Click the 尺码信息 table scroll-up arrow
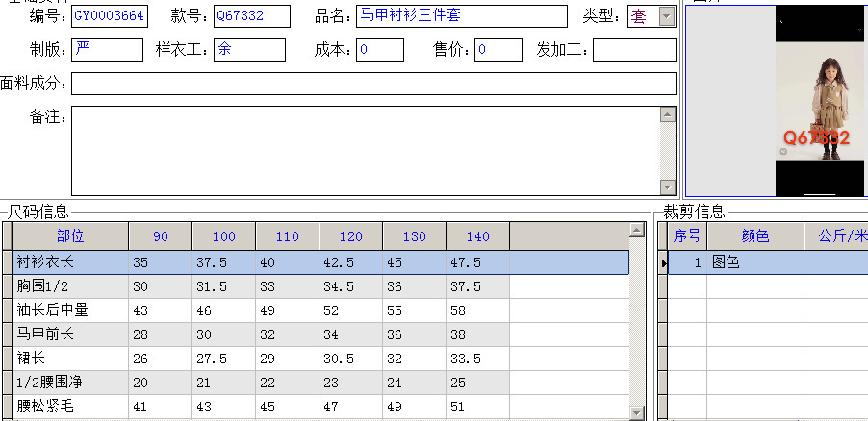868x421 pixels. [637, 230]
